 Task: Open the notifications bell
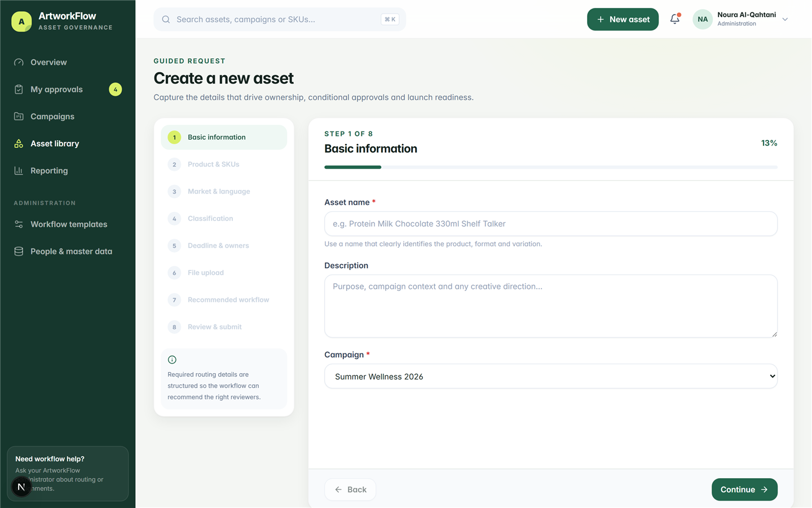[x=675, y=19]
